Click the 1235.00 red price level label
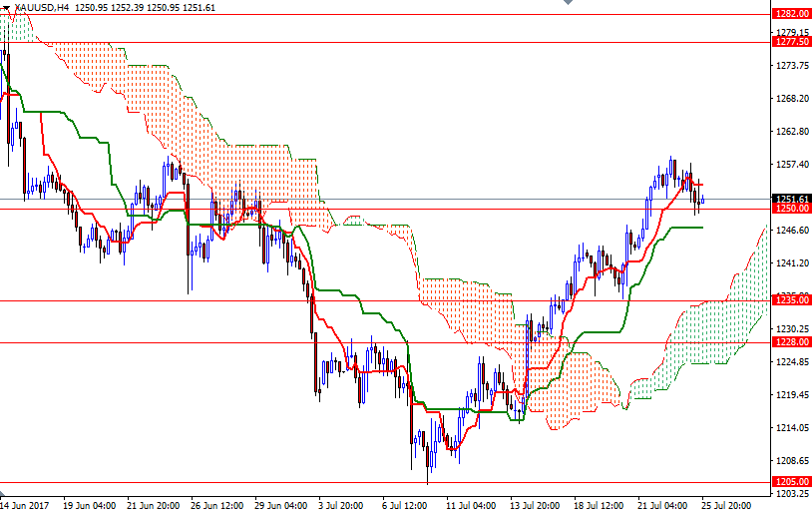 point(791,300)
